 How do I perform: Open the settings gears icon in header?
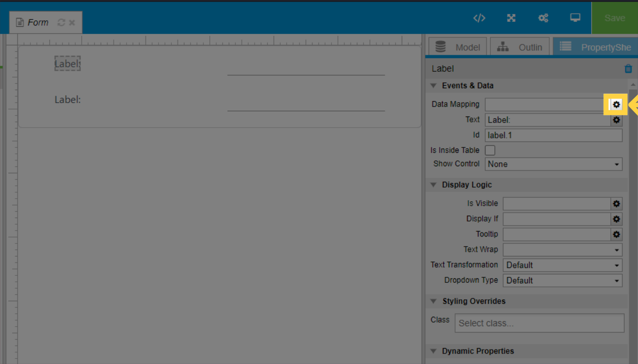coord(543,18)
